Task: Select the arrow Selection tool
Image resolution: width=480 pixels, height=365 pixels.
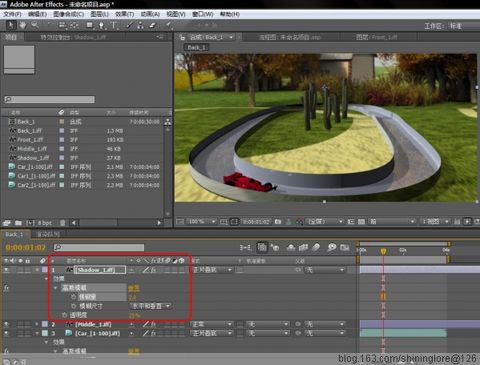Action: pos(11,25)
